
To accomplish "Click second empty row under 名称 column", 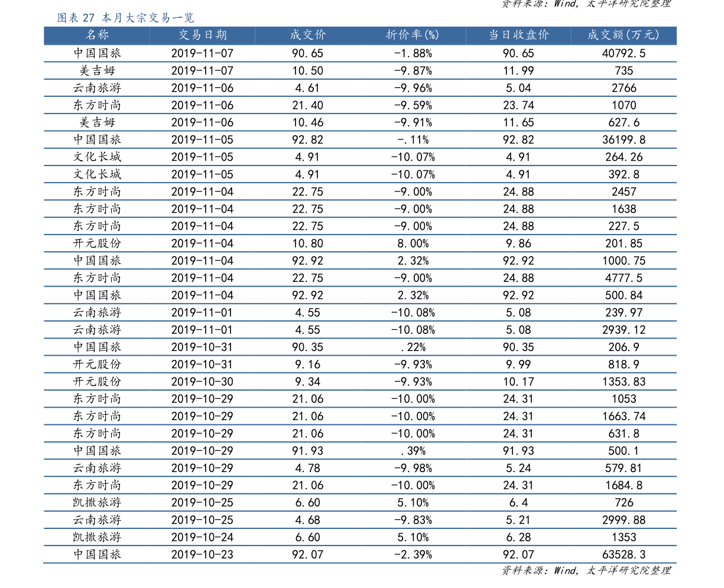I will click(x=98, y=70).
